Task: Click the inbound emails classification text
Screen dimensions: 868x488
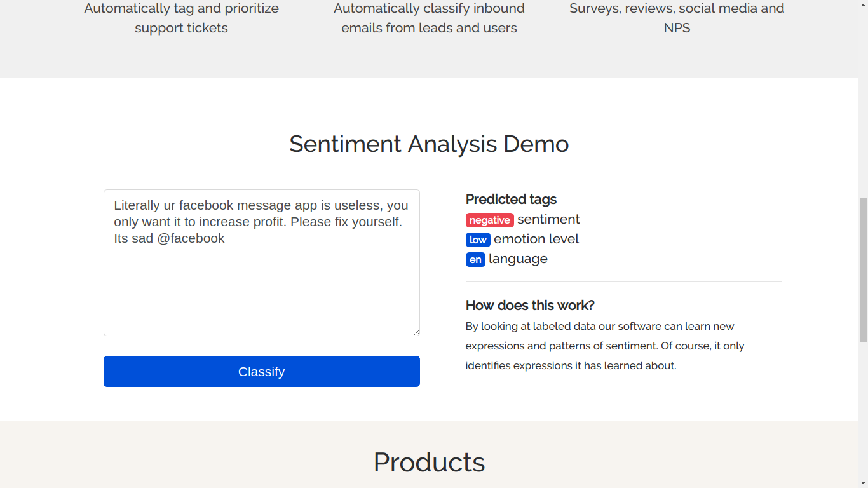Action: tap(429, 18)
